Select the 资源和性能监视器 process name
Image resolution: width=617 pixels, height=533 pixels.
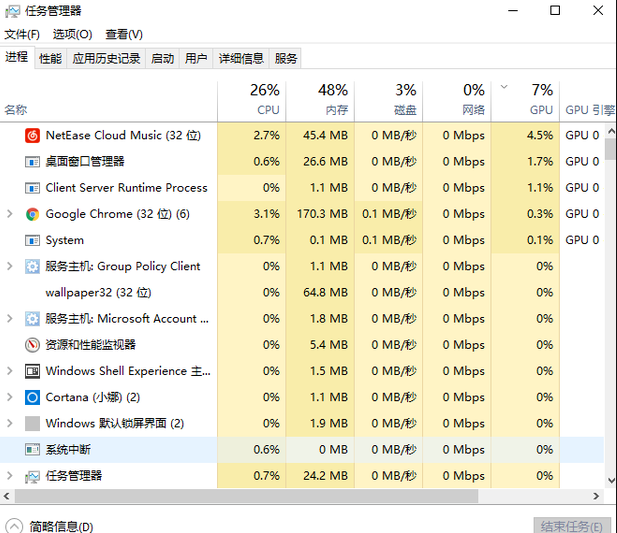91,345
